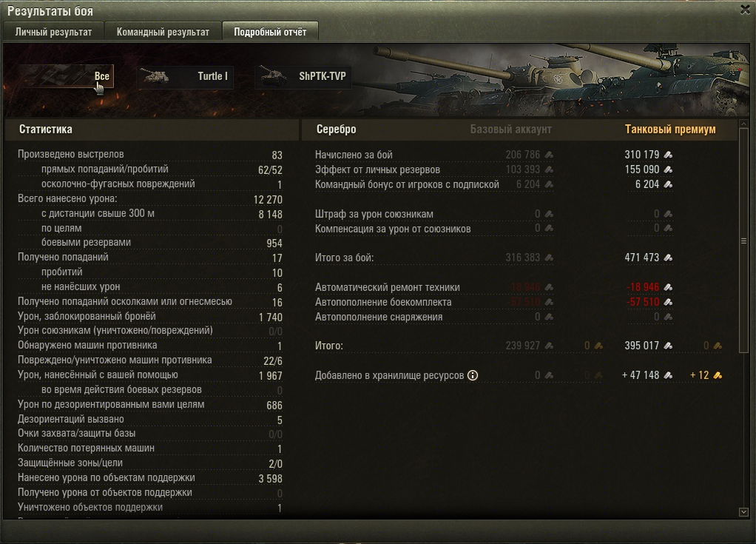The width and height of the screenshot is (756, 544).
Task: Click the Танковый премиум column header
Action: (670, 130)
